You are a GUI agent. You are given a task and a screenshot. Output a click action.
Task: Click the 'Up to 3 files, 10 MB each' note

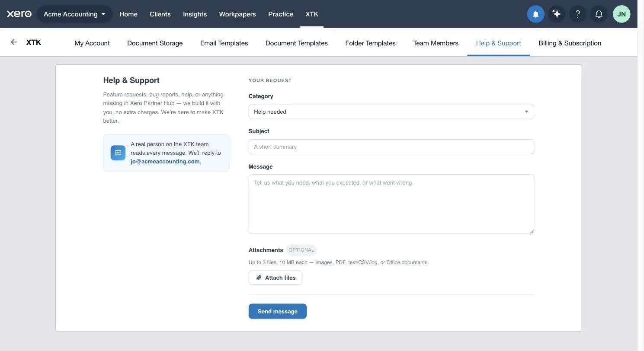(339, 262)
